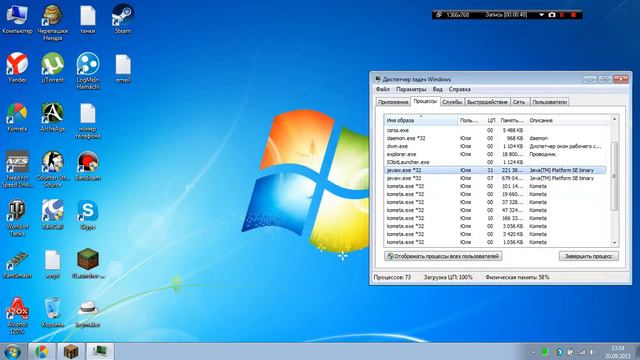Open the Bandicam desktop shortcut
Image resolution: width=640 pixels, height=360 pixels.
click(x=88, y=166)
